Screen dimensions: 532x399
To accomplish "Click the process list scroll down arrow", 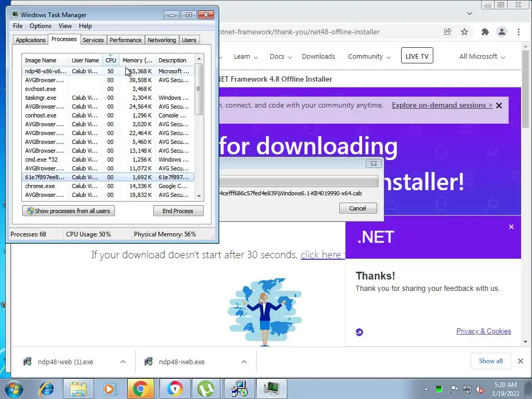I will coord(199,196).
